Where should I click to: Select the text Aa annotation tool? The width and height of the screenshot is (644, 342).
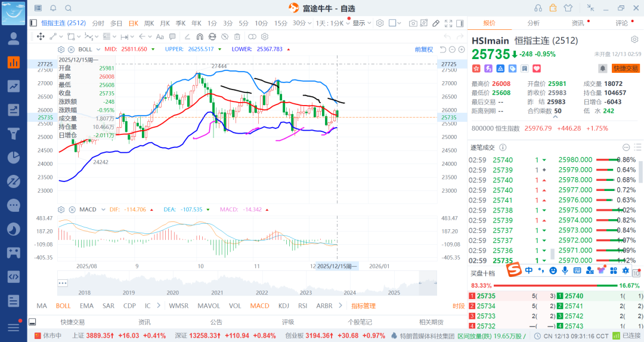[160, 36]
